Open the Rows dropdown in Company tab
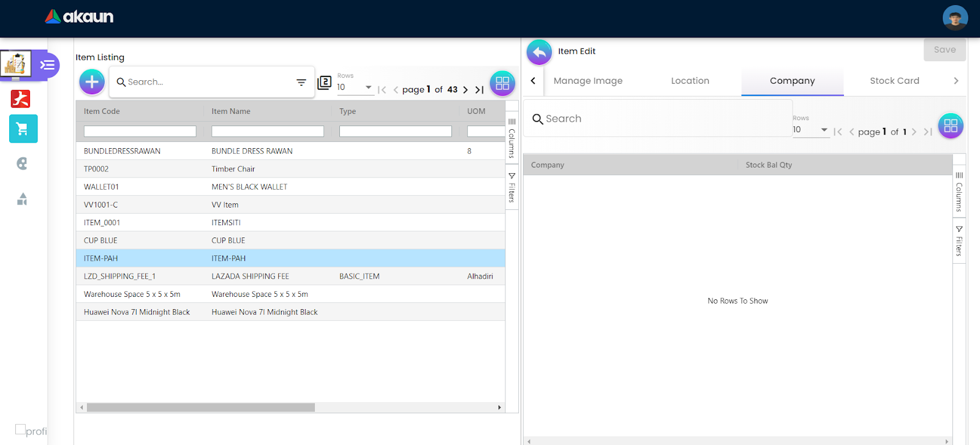980x445 pixels. coord(810,130)
